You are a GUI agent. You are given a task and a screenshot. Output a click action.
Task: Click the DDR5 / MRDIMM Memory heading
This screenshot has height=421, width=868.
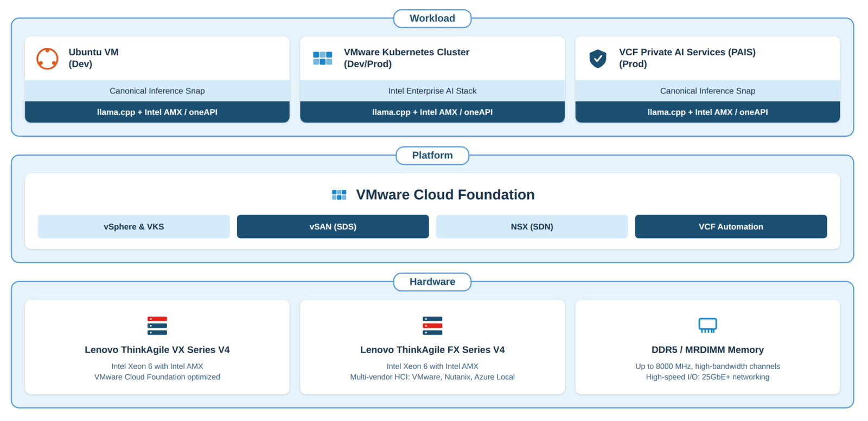click(x=707, y=350)
